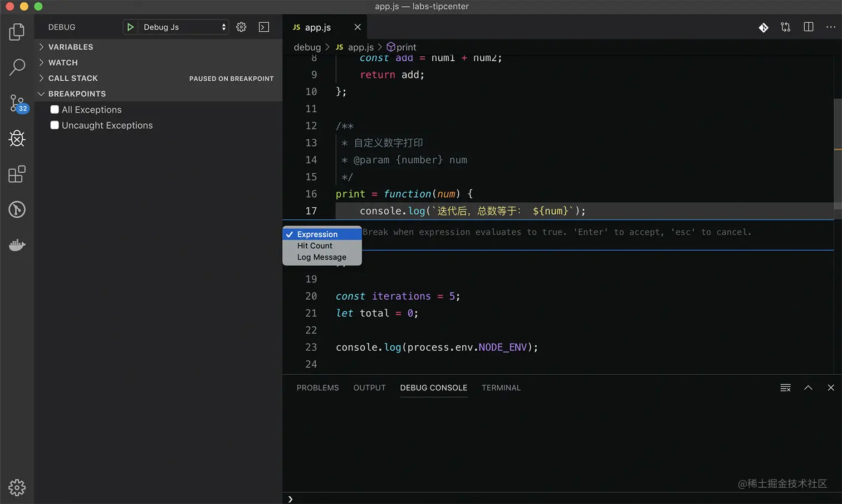Switch to the Terminal panel tab
842x504 pixels.
point(501,388)
